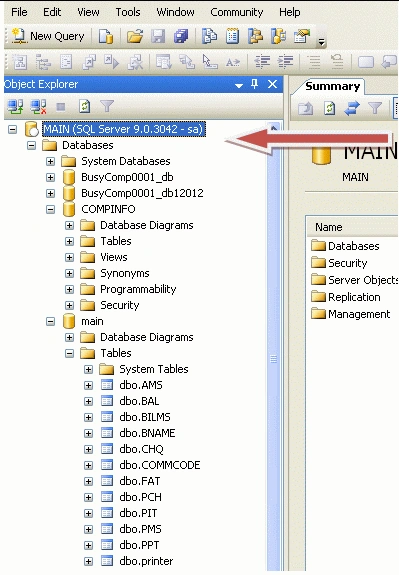Close the Object Explorer panel
Image resolution: width=399 pixels, height=575 pixels.
pos(272,84)
